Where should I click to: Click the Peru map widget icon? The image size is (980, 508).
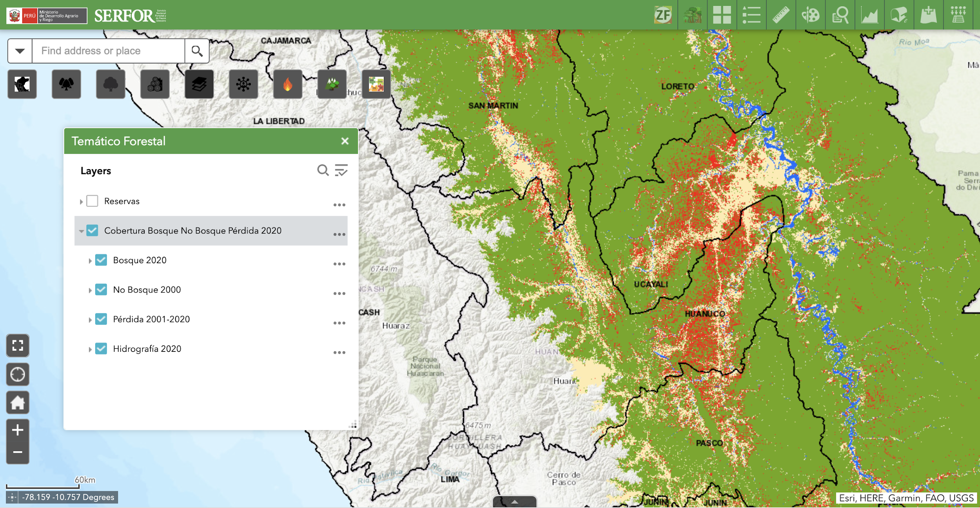(x=22, y=84)
